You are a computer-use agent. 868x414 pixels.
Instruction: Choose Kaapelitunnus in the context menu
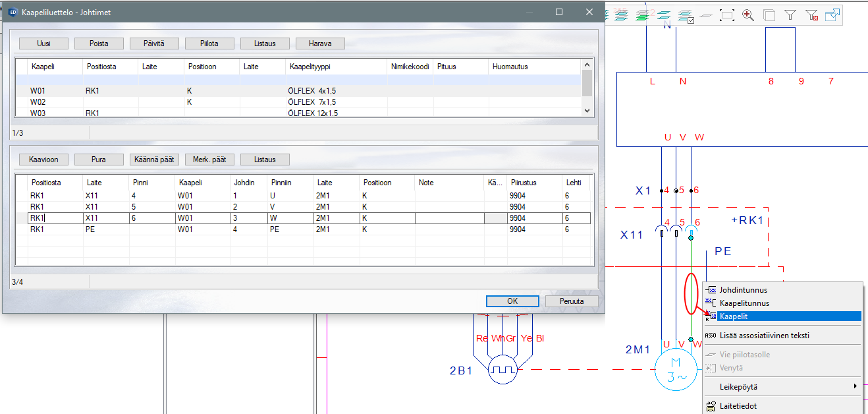coord(744,303)
